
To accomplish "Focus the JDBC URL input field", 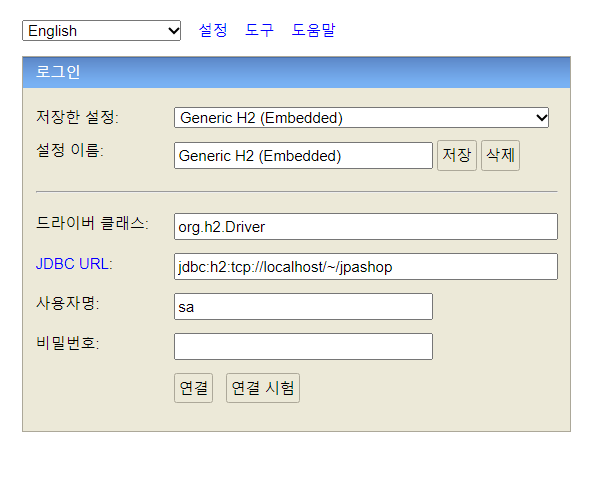I will click(x=366, y=267).
